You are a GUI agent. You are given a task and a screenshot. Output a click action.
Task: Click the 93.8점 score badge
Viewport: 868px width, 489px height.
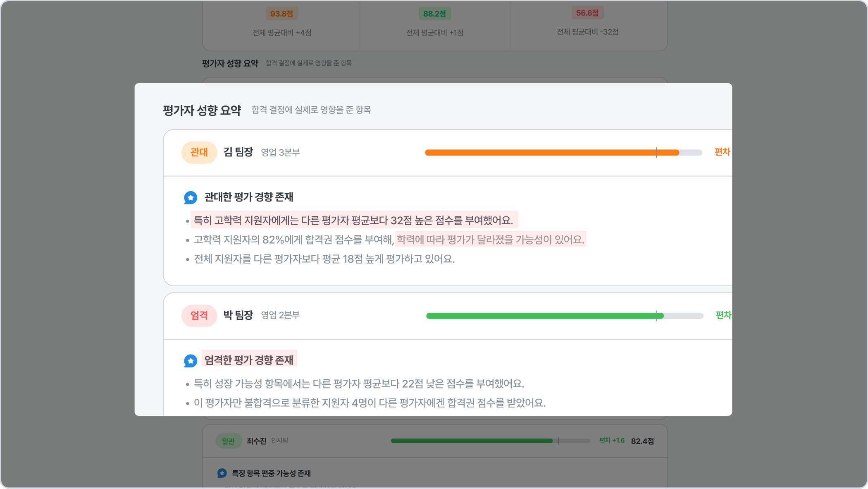pos(282,14)
